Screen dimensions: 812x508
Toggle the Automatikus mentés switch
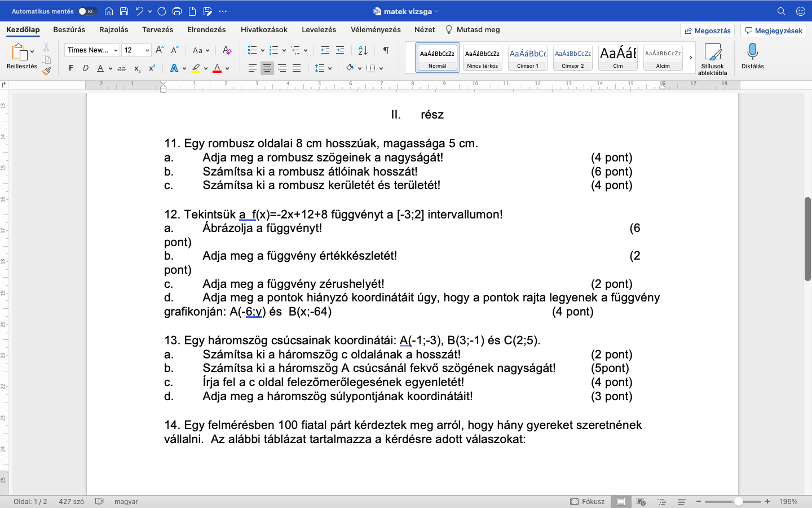coord(87,11)
